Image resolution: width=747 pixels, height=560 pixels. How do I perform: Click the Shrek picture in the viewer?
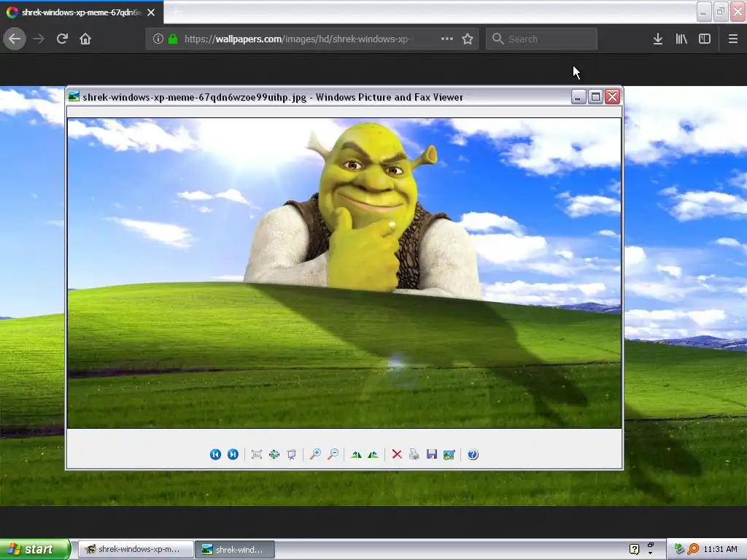(x=344, y=273)
